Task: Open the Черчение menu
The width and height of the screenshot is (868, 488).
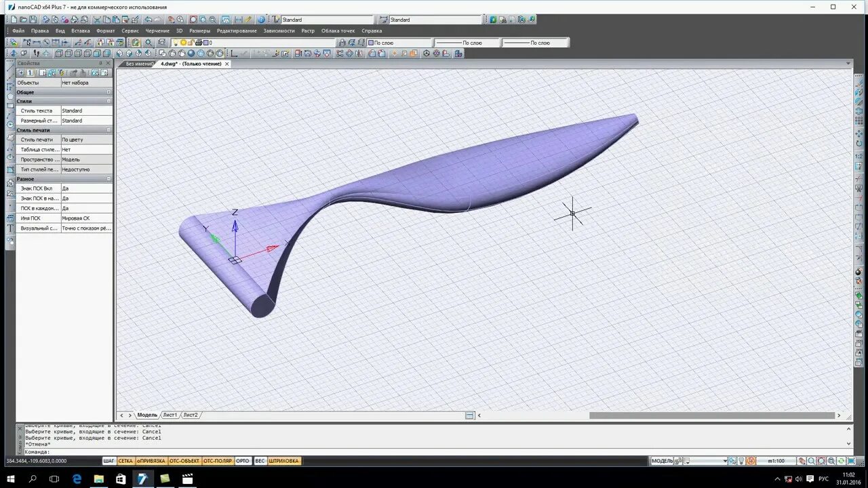Action: click(157, 30)
